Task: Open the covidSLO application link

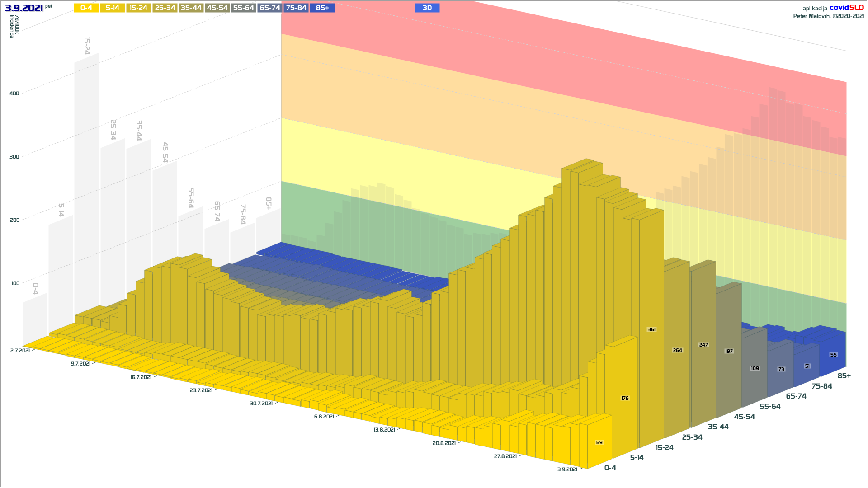Action: click(846, 8)
